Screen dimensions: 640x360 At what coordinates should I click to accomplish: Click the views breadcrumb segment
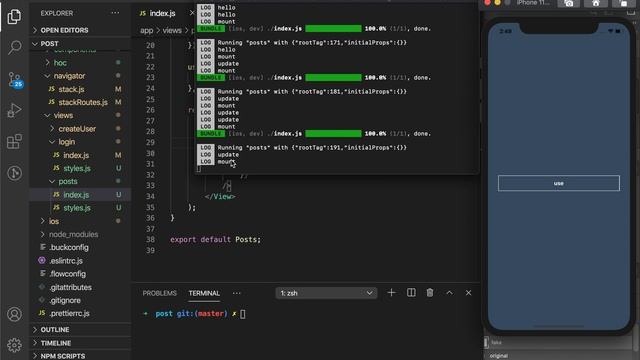point(172,30)
